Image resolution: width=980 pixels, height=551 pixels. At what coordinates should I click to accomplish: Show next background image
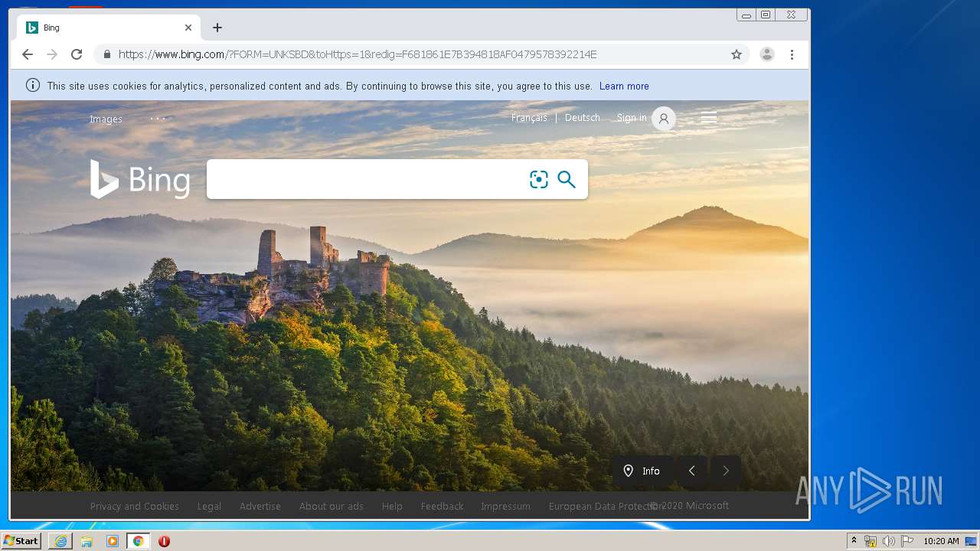726,471
